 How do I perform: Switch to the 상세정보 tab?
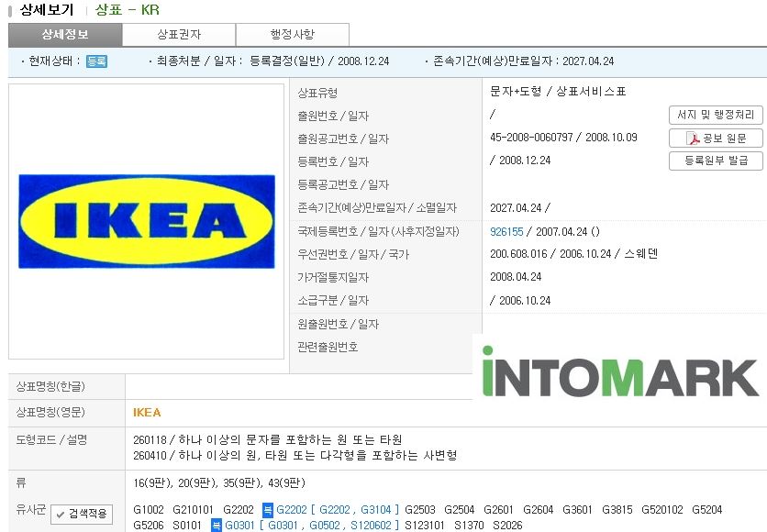click(x=65, y=34)
